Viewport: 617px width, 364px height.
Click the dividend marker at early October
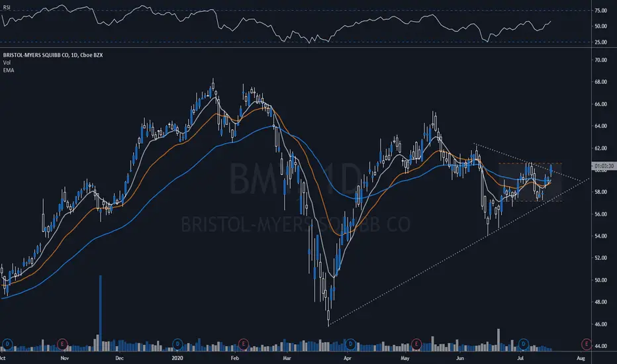click(x=7, y=344)
